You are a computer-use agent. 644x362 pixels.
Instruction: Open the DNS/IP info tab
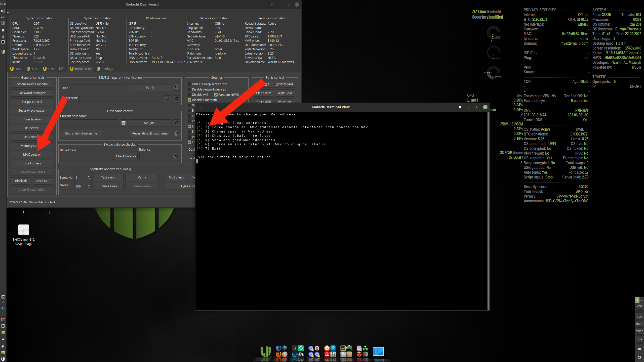click(x=54, y=69)
